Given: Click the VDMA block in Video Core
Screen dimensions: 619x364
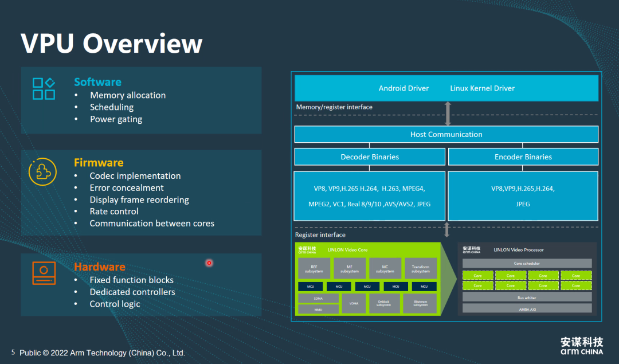Looking at the screenshot, I should (x=354, y=304).
